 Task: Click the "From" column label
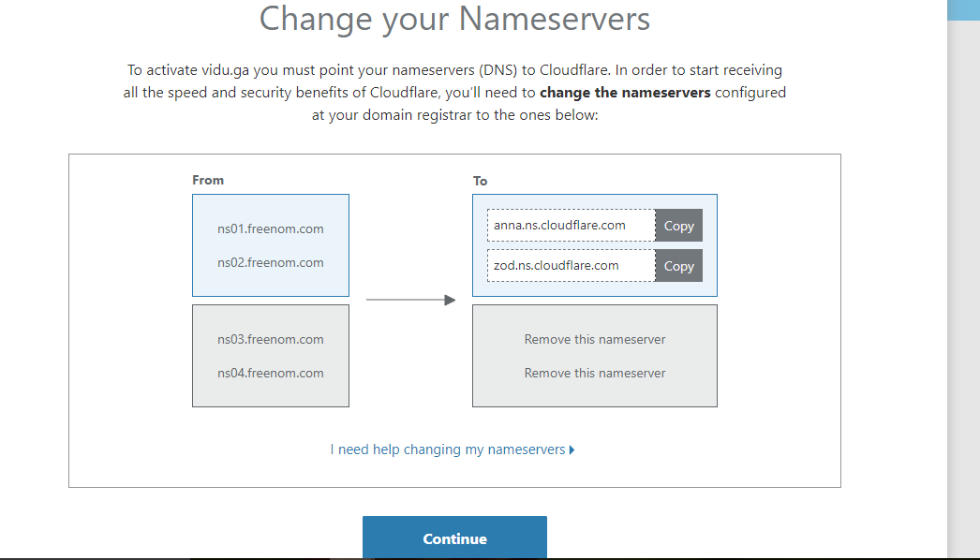pyautogui.click(x=208, y=180)
